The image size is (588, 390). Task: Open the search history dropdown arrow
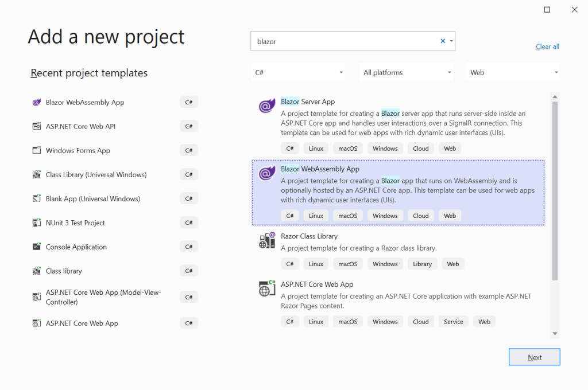pos(451,41)
